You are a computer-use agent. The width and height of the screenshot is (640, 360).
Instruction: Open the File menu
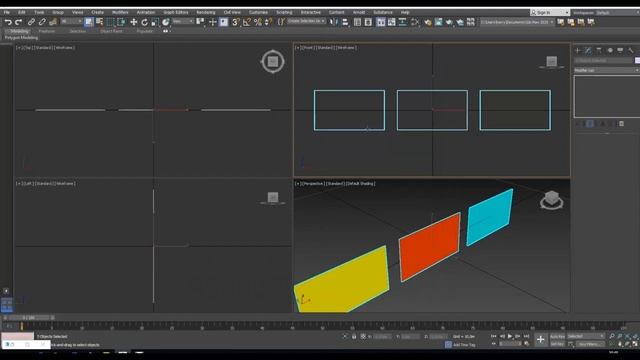coord(7,13)
